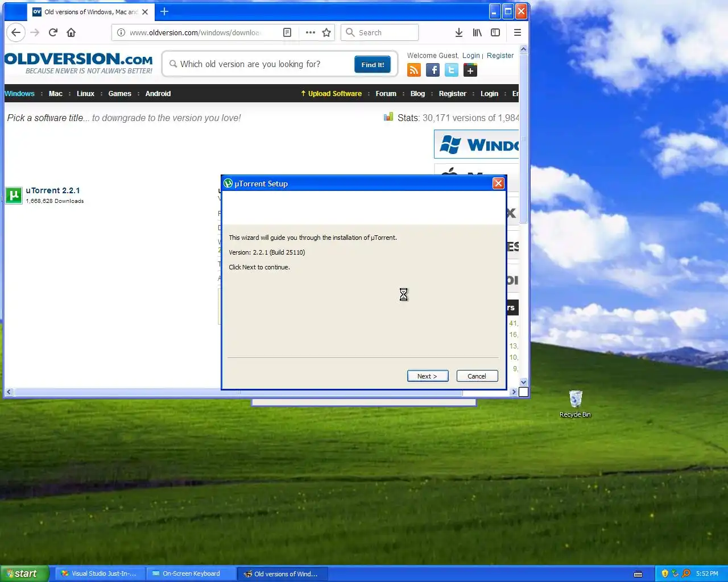Screen dimensions: 728x582
Task: Open new tab with plus button
Action: pos(164,11)
